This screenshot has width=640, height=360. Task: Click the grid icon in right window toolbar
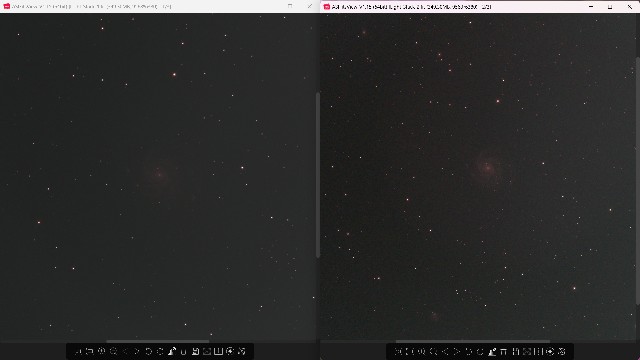538,351
